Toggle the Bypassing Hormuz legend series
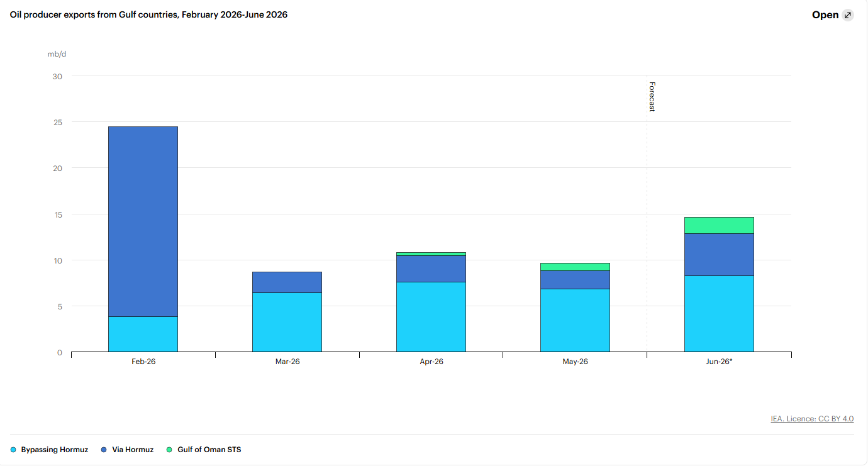 50,450
